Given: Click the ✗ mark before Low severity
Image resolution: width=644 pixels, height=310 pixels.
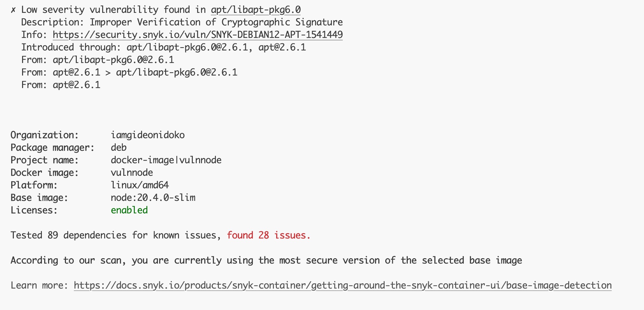Looking at the screenshot, I should (13, 10).
